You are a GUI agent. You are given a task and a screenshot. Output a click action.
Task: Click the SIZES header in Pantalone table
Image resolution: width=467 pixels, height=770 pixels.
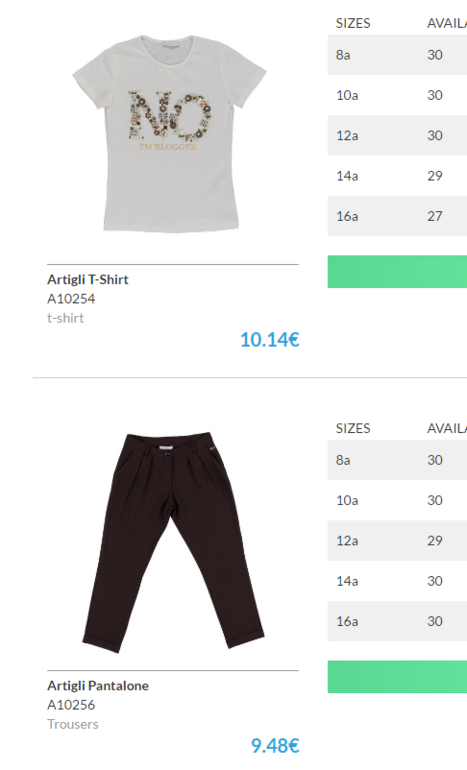[x=353, y=428]
